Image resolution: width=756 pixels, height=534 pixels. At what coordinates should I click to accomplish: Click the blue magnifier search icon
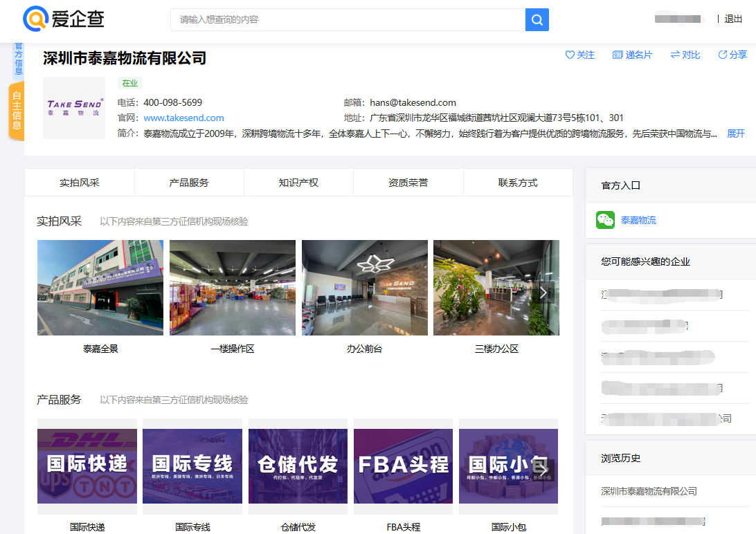(x=537, y=19)
